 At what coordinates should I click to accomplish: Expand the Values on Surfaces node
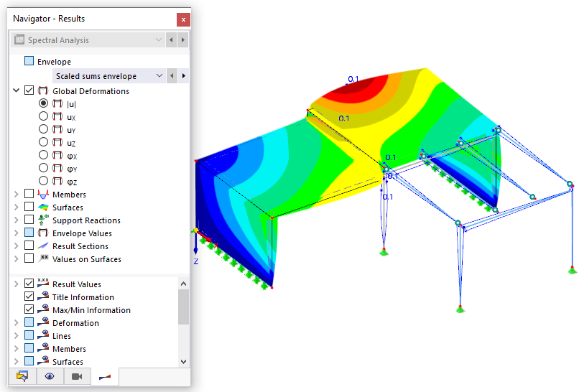pyautogui.click(x=17, y=258)
